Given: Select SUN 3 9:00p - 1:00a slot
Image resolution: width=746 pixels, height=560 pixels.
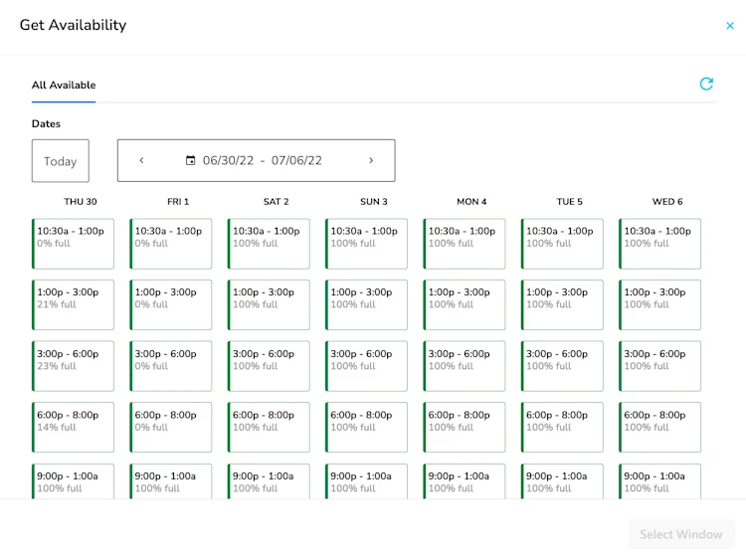Looking at the screenshot, I should tap(366, 481).
